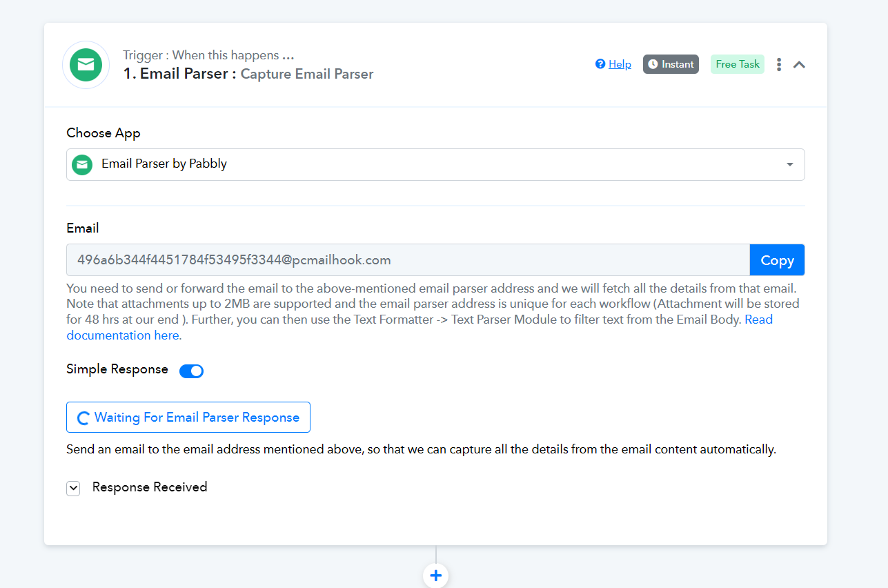Click the 'Trigger : When this happens ...' text
The height and width of the screenshot is (588, 888).
(208, 55)
